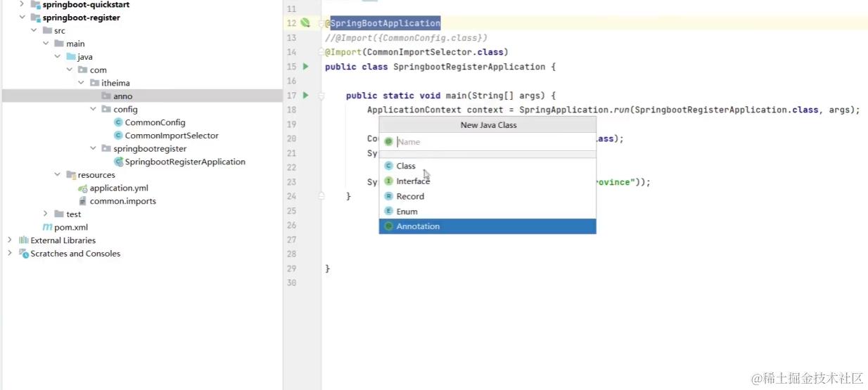868x390 pixels.
Task: Click the Maven pom.xml icon
Action: [x=48, y=228]
